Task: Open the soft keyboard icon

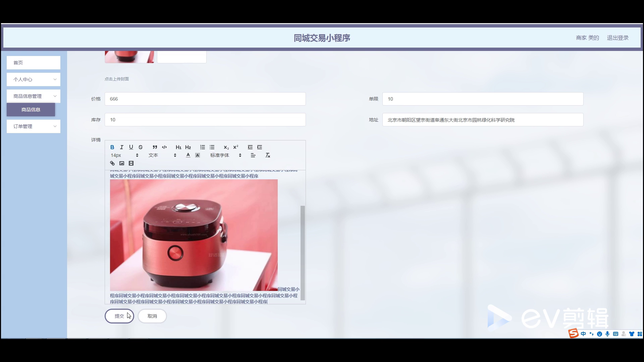Action: tap(615, 334)
